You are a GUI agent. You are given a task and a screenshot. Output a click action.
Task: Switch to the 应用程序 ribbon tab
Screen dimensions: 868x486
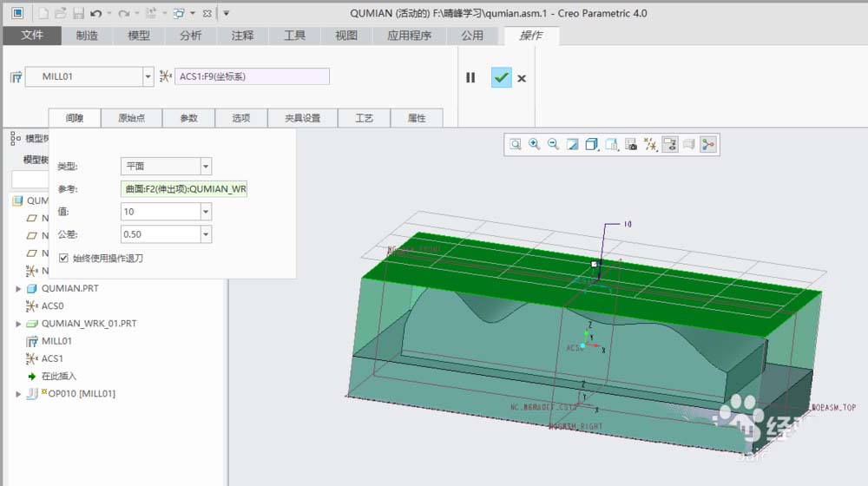[x=410, y=36]
